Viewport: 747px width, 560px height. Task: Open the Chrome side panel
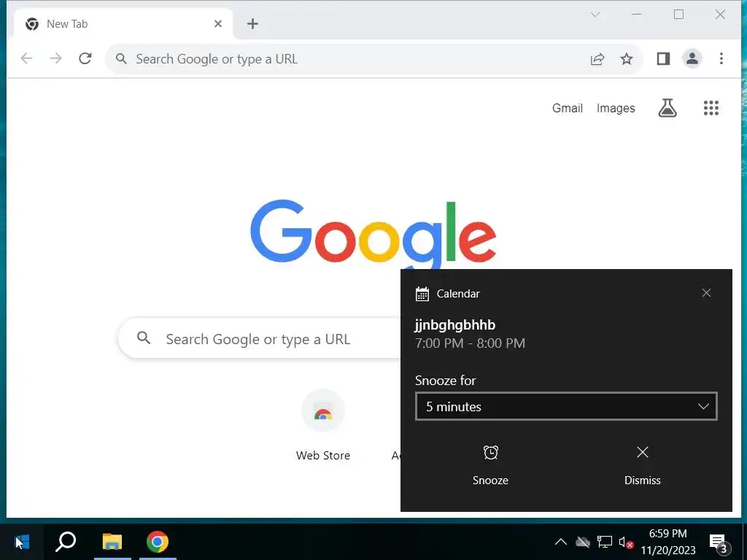click(x=663, y=58)
